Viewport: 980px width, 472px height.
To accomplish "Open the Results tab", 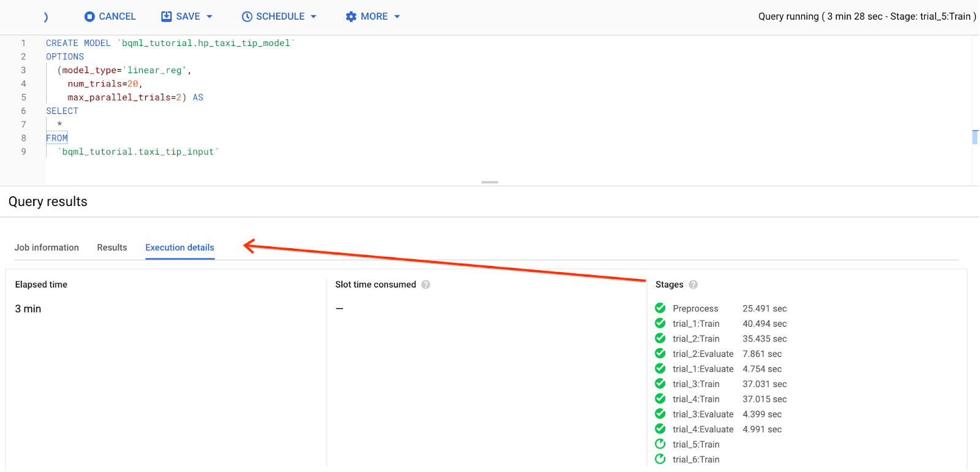I will coord(112,248).
